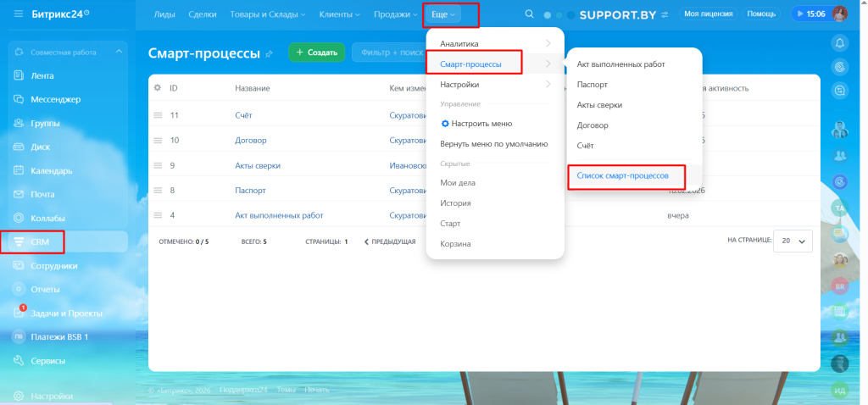Choose Настроить меню from the Еще dropdown
This screenshot has width=868, height=405.
pos(481,123)
